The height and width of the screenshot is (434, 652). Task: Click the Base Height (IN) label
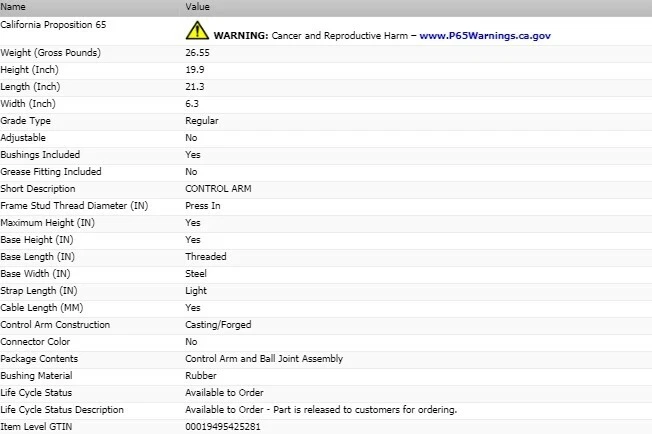[x=37, y=240]
